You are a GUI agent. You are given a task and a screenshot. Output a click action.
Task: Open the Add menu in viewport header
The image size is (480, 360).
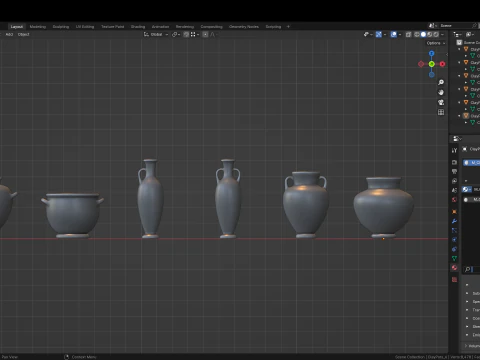click(x=9, y=34)
